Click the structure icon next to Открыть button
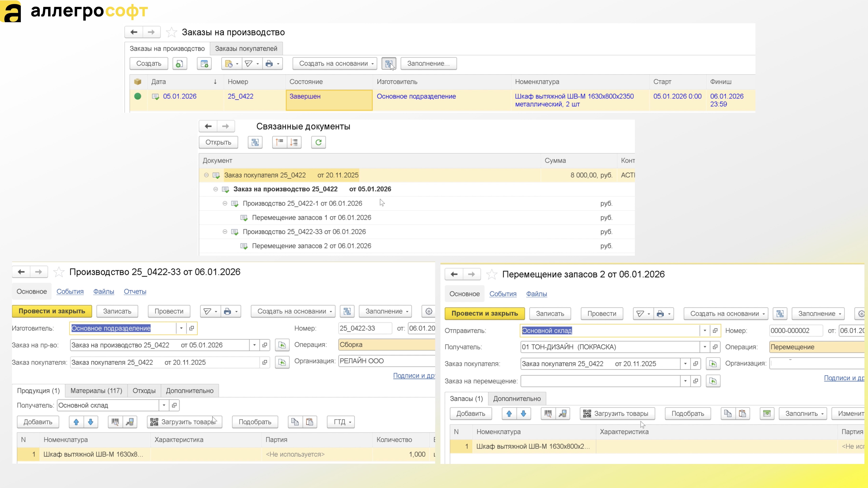 [x=255, y=142]
